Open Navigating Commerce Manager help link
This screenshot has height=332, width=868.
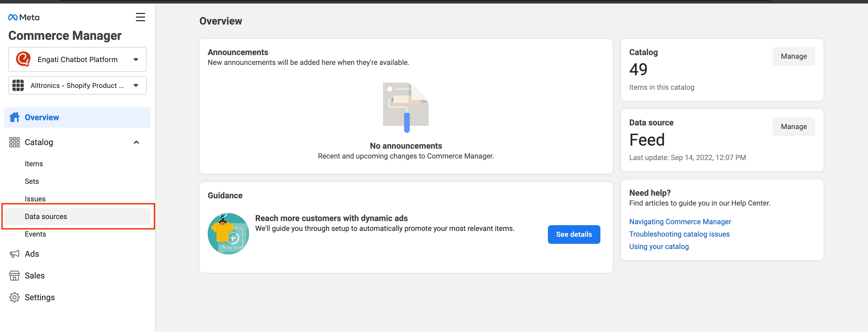(x=680, y=222)
